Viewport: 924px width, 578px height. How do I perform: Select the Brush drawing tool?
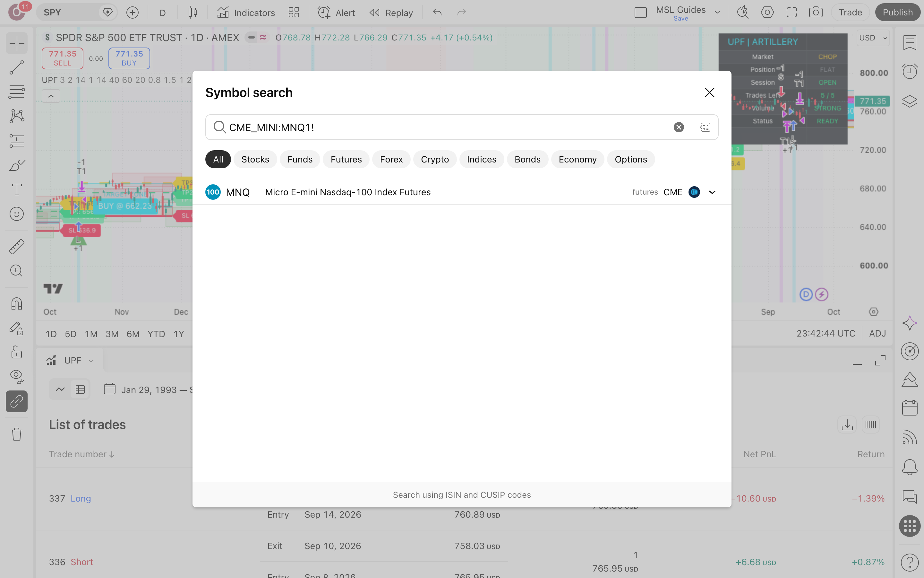(16, 165)
